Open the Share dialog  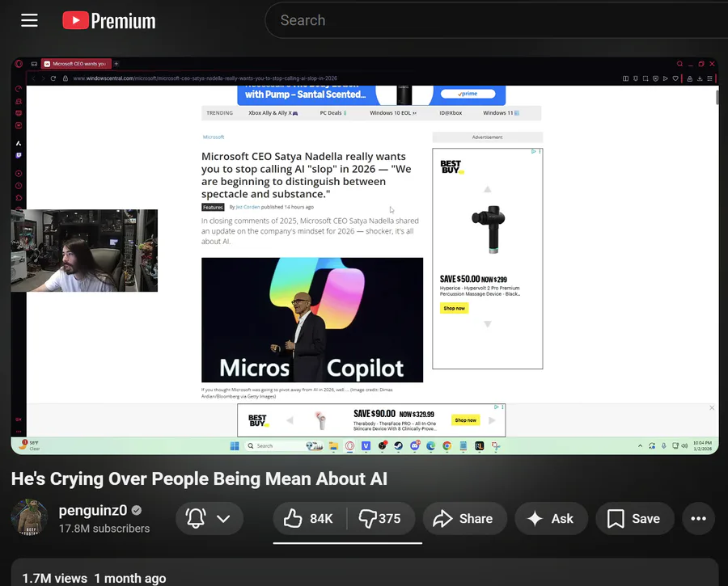click(465, 519)
